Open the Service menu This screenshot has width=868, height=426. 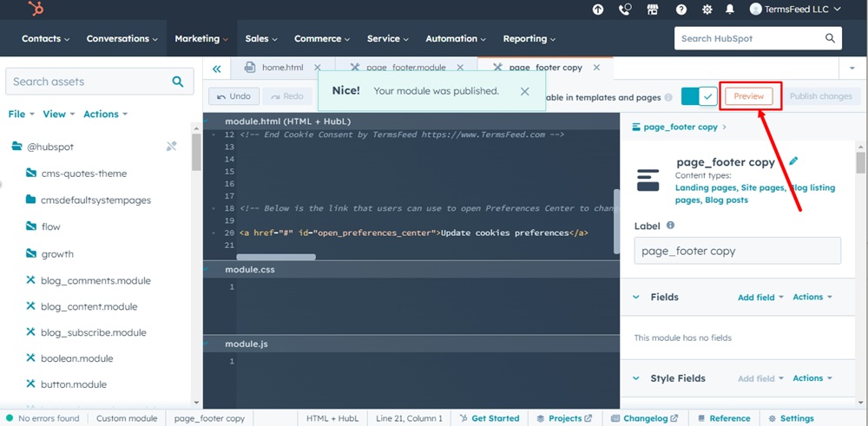(387, 39)
